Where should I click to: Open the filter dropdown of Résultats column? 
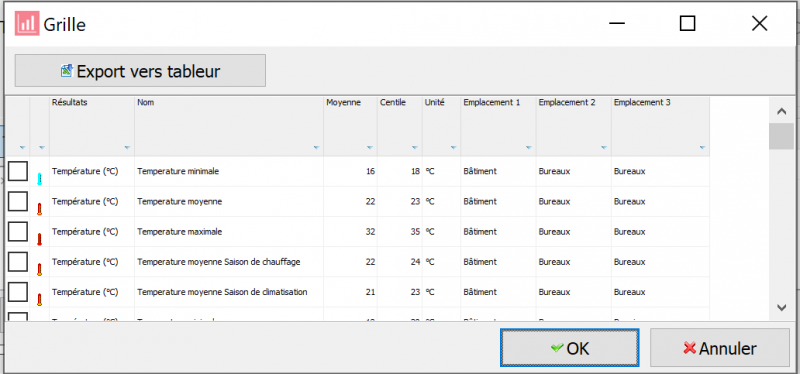[x=127, y=148]
